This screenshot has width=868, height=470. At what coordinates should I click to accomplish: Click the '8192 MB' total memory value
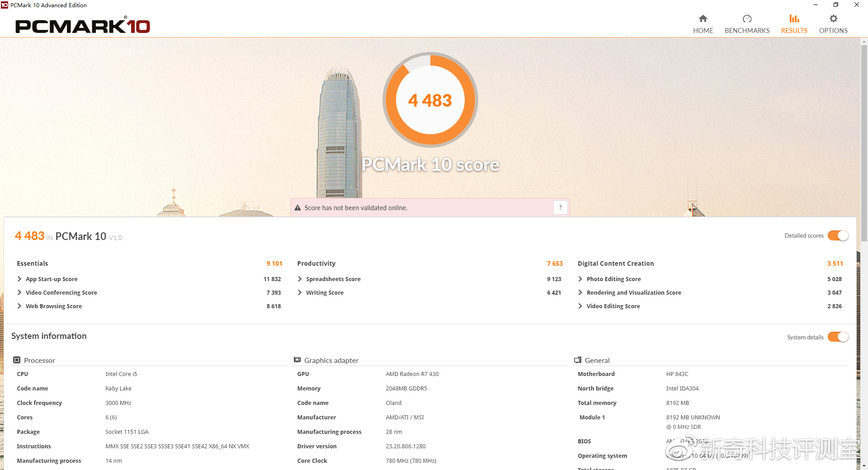pyautogui.click(x=677, y=403)
